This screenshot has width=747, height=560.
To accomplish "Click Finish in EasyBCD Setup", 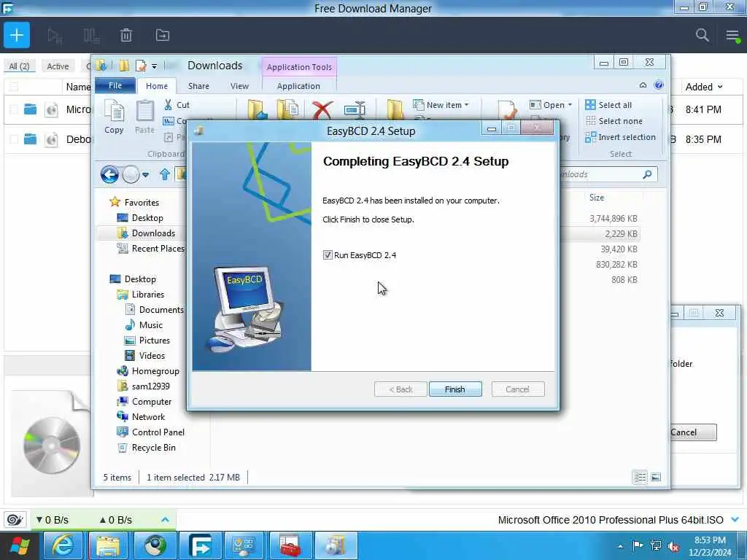I will click(455, 389).
